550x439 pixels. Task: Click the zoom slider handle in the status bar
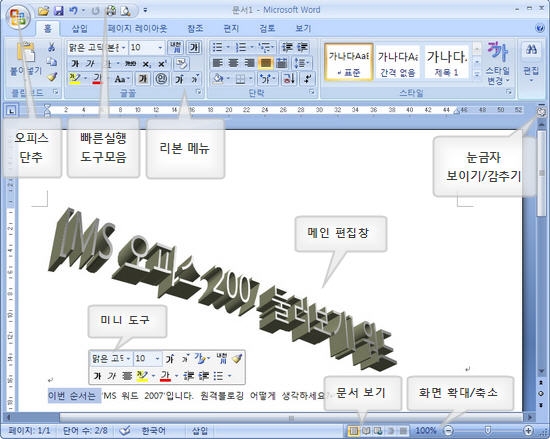tap(487, 430)
